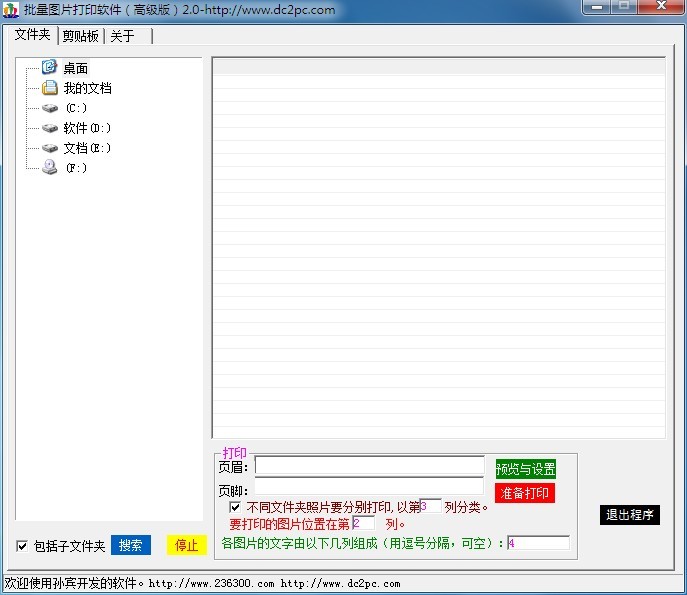
Task: Uncheck 不同文件夹照片要分别打印 option
Action: coord(235,507)
